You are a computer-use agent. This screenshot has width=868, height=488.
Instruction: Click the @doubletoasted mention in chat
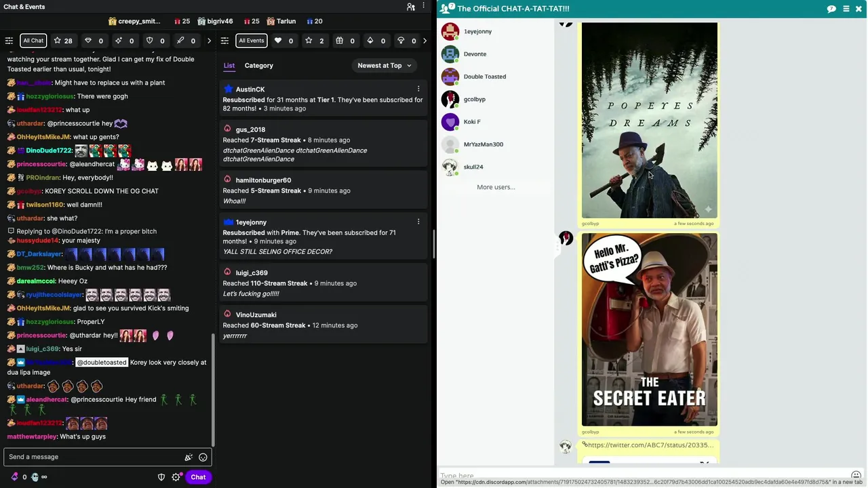[102, 363]
